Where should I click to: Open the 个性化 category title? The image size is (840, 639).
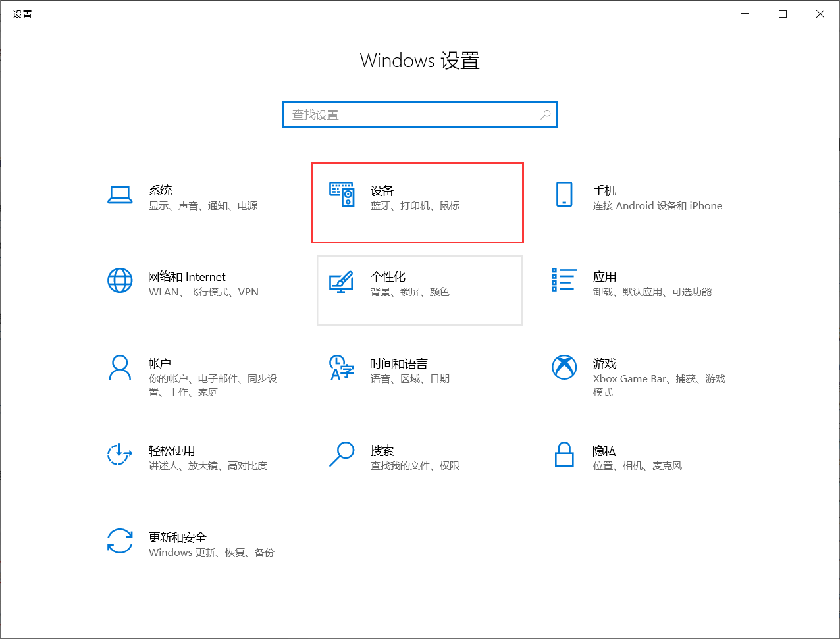coord(388,277)
